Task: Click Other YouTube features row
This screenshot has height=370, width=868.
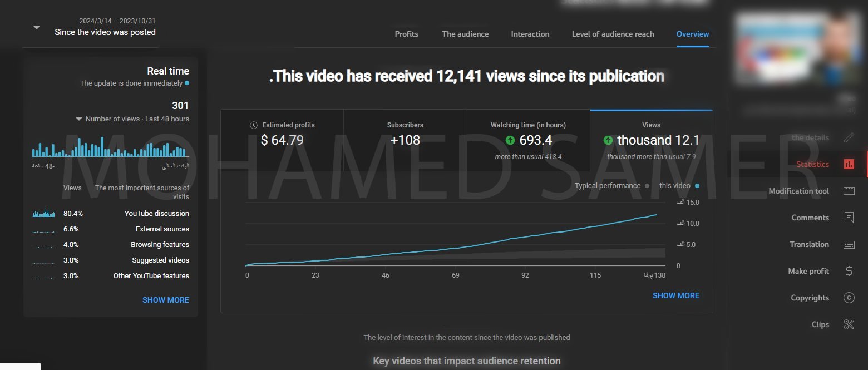Action: 110,275
